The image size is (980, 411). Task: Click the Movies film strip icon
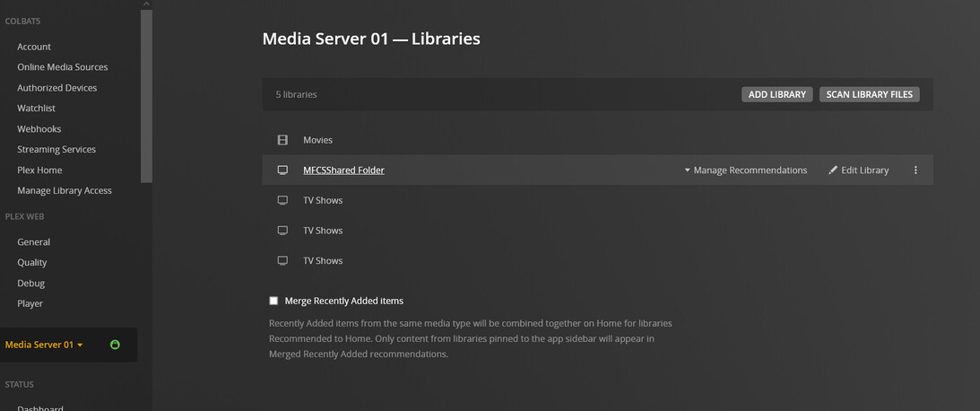coord(282,140)
